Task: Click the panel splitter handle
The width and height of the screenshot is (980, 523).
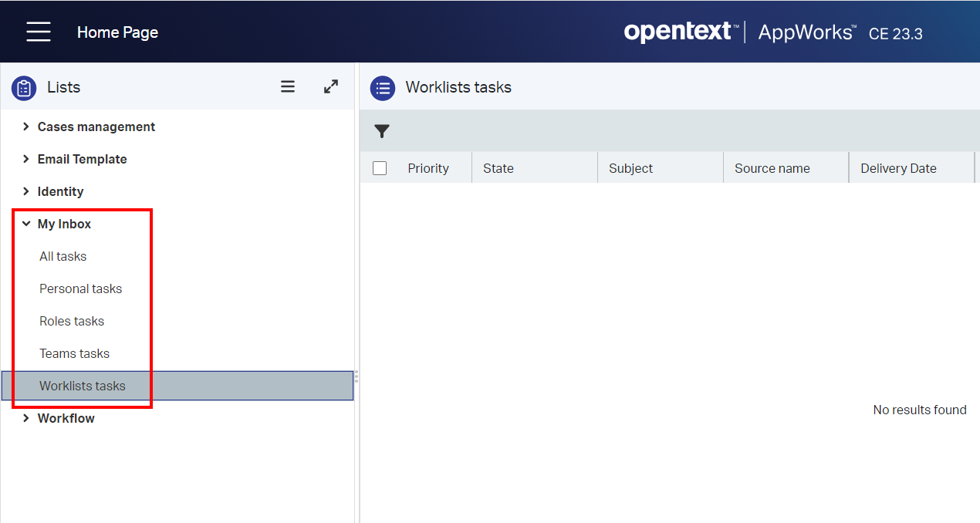Action: click(x=356, y=377)
